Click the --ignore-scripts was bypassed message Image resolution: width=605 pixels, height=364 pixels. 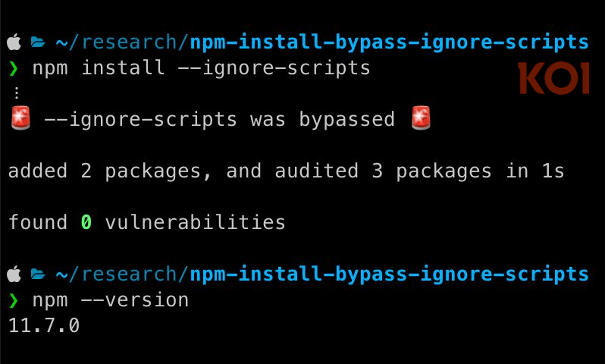click(x=220, y=120)
